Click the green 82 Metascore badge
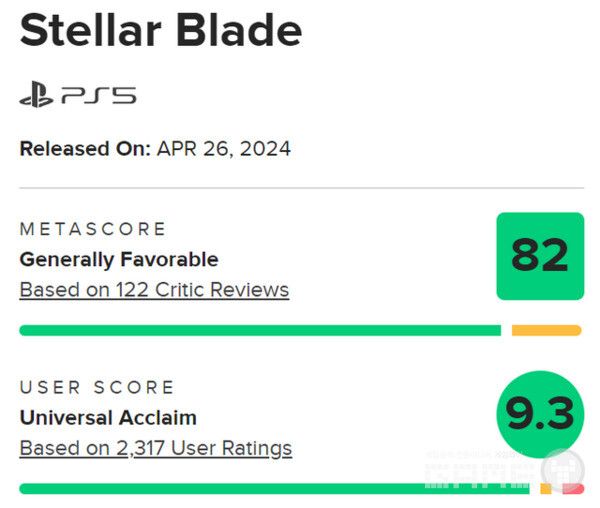600x508 pixels. pyautogui.click(x=540, y=256)
